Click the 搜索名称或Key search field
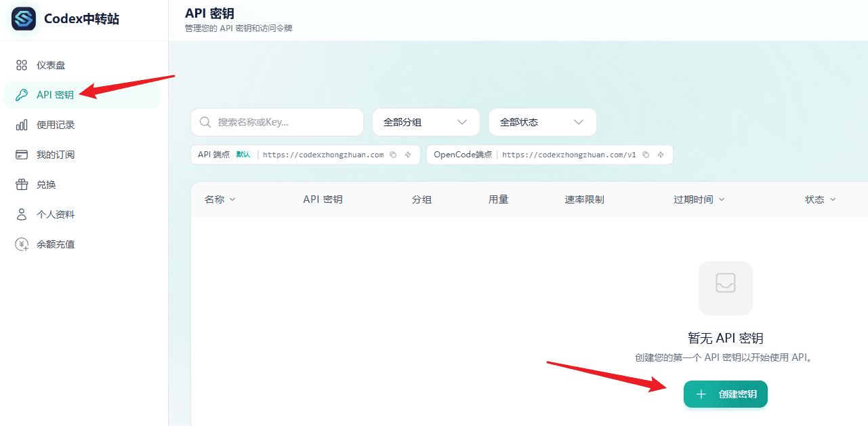The height and width of the screenshot is (426, 868). click(276, 122)
